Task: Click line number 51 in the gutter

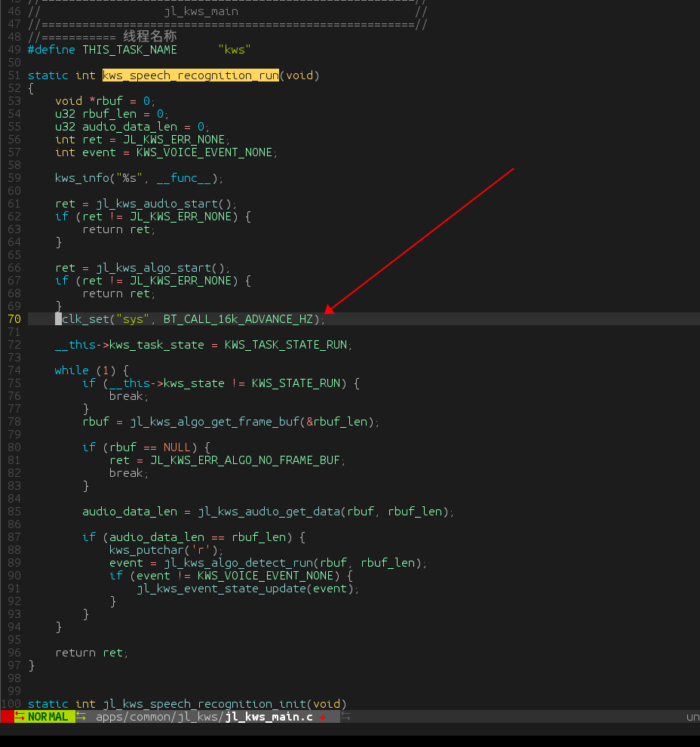Action: (14, 75)
